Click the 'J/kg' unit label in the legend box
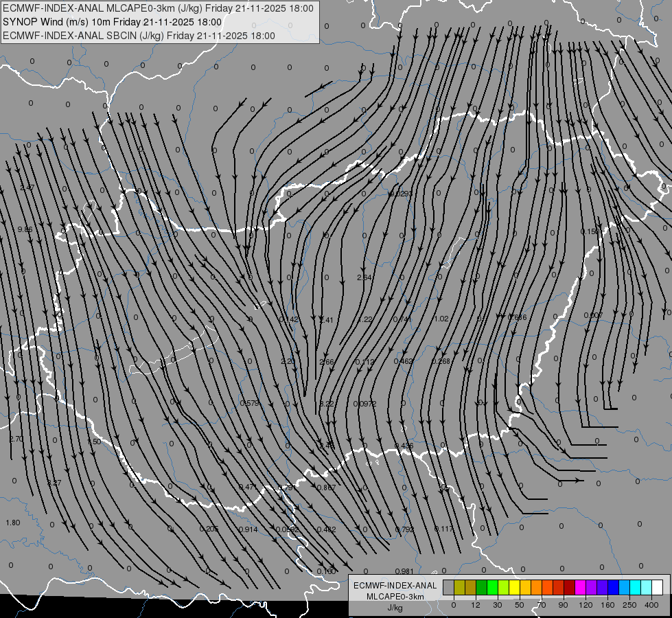This screenshot has height=618, width=672. click(395, 608)
